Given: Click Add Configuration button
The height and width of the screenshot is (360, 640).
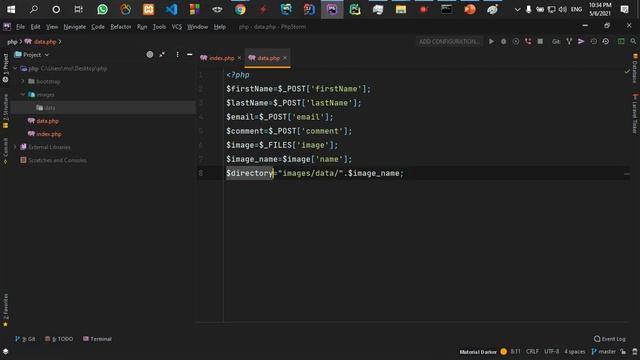Looking at the screenshot, I should pyautogui.click(x=449, y=41).
